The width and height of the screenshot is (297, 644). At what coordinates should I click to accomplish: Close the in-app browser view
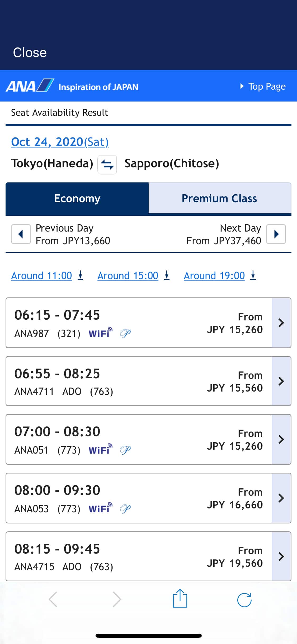tap(30, 52)
